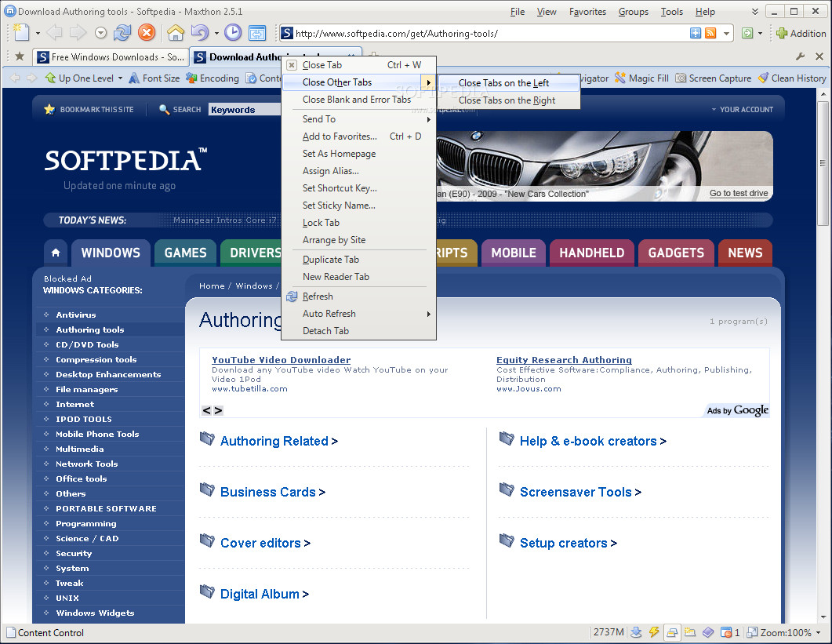832x644 pixels.
Task: Switch to Free Windows Downloads tab
Action: click(x=111, y=56)
